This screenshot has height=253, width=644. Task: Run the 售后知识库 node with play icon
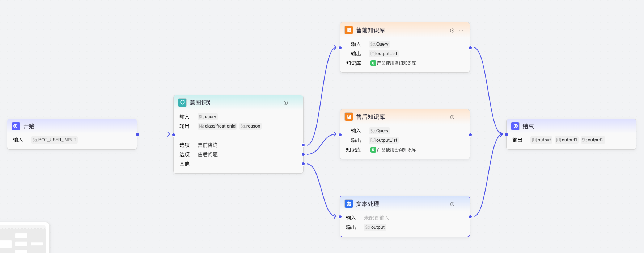point(452,117)
